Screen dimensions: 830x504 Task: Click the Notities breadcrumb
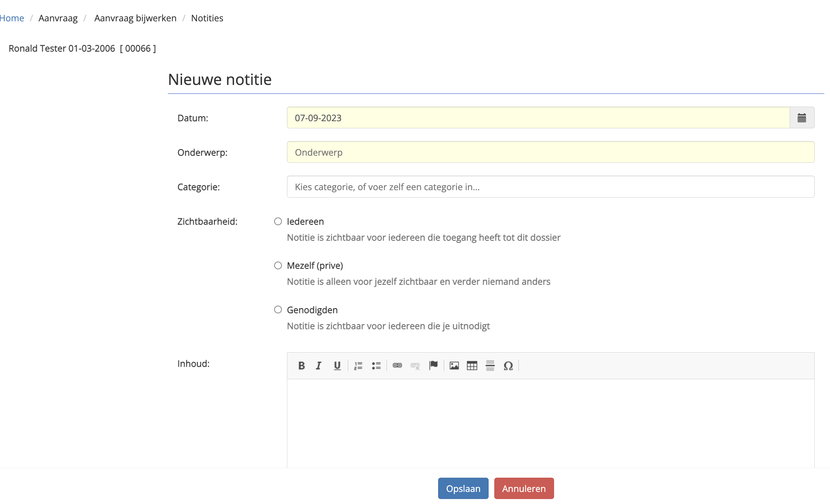[x=207, y=18]
